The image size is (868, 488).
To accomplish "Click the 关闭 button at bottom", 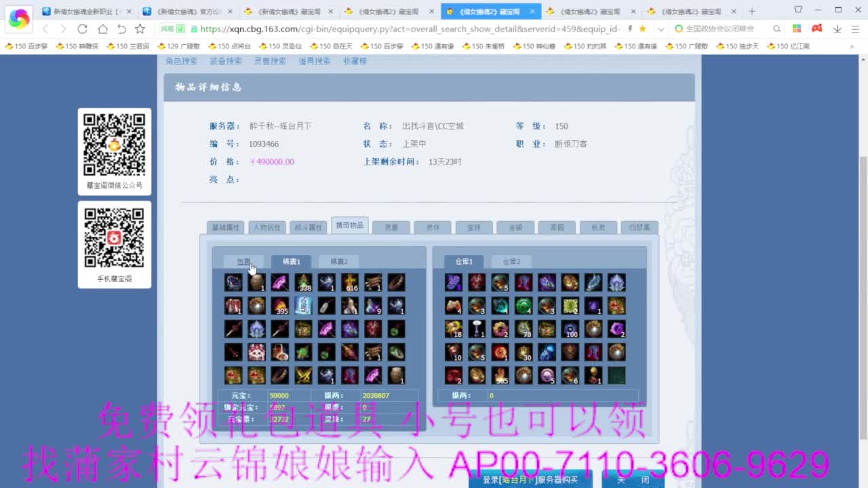I will tap(633, 480).
